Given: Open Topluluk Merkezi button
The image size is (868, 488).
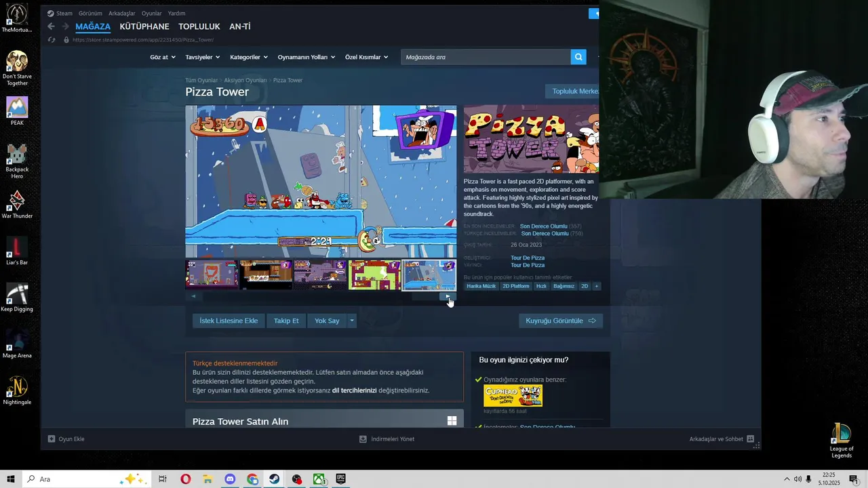Looking at the screenshot, I should (x=572, y=91).
